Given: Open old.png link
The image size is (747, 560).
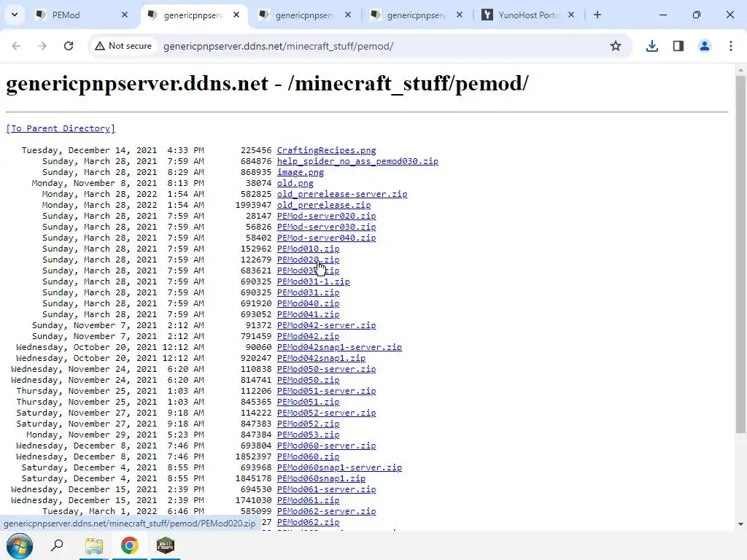Looking at the screenshot, I should (295, 183).
